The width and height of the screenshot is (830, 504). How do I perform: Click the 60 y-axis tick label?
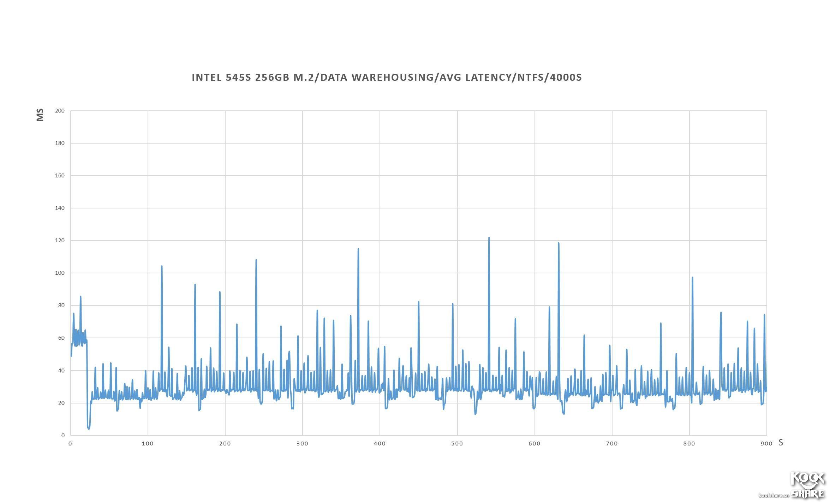(61, 338)
